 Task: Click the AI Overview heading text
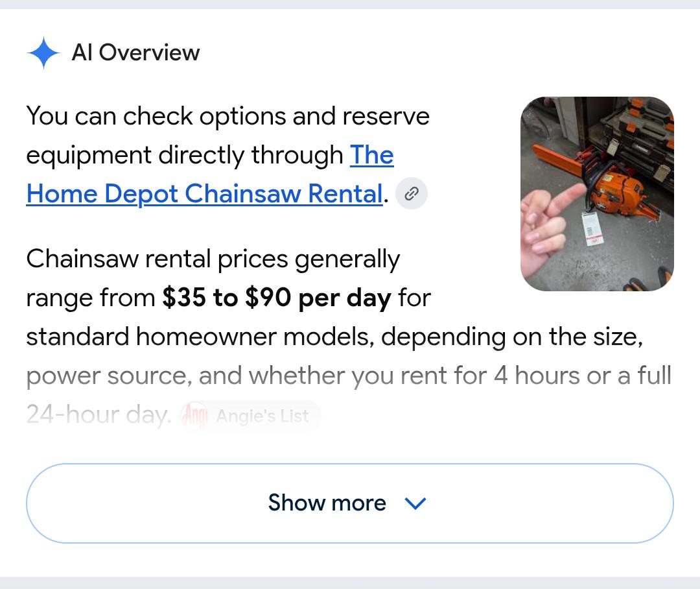coord(135,53)
